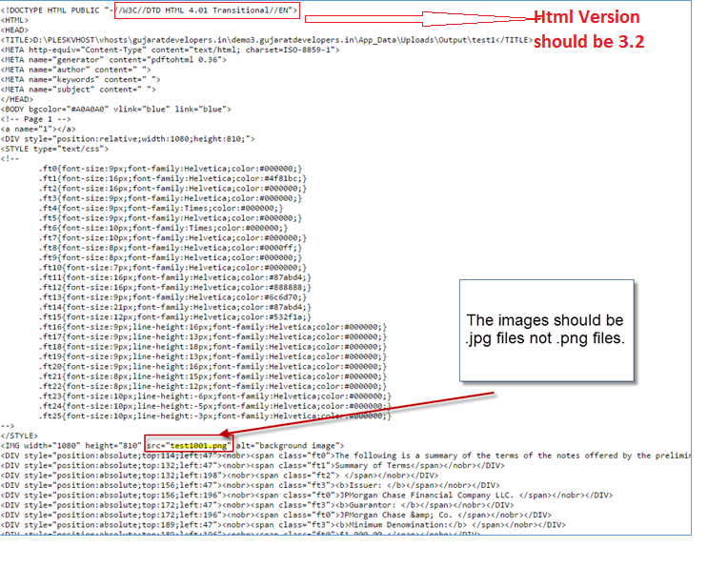Click the <!DOCTYPE HTML PUBLIC declaration line
The height and width of the screenshot is (568, 728).
[x=149, y=10]
